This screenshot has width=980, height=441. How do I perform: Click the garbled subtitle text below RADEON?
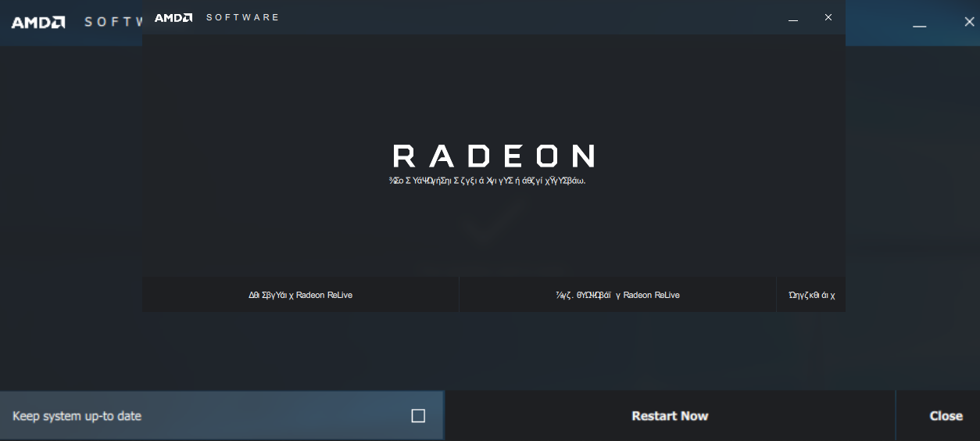click(x=487, y=181)
